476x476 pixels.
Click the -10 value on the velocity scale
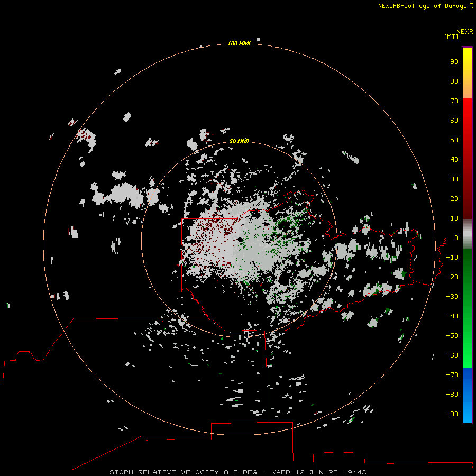tap(452, 258)
